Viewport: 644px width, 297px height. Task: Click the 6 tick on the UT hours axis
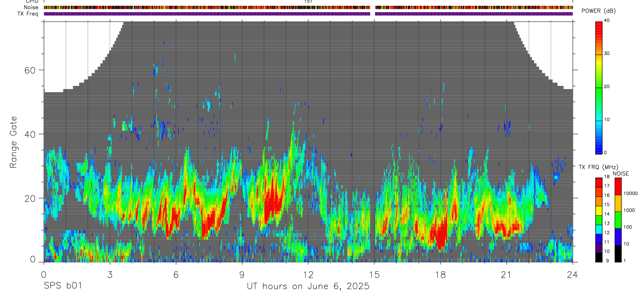[176, 274]
